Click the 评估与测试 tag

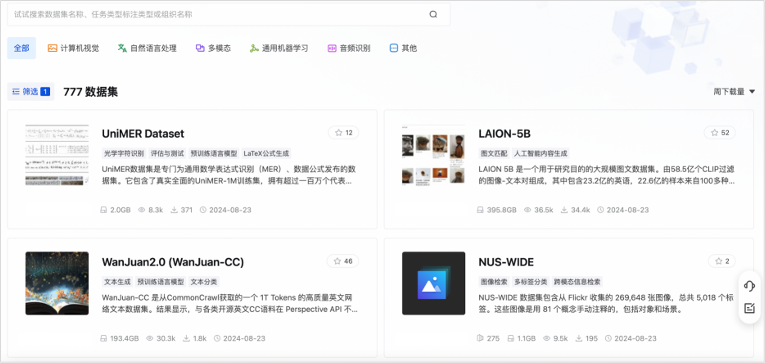coord(167,153)
